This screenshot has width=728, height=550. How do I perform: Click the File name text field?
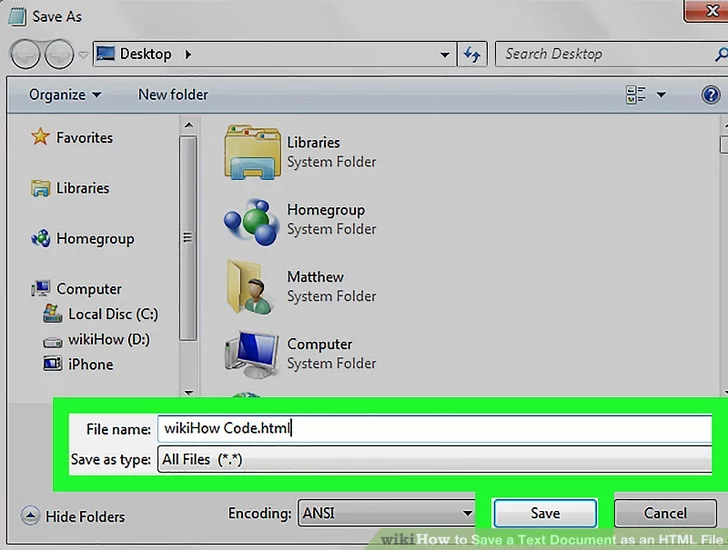pos(435,428)
